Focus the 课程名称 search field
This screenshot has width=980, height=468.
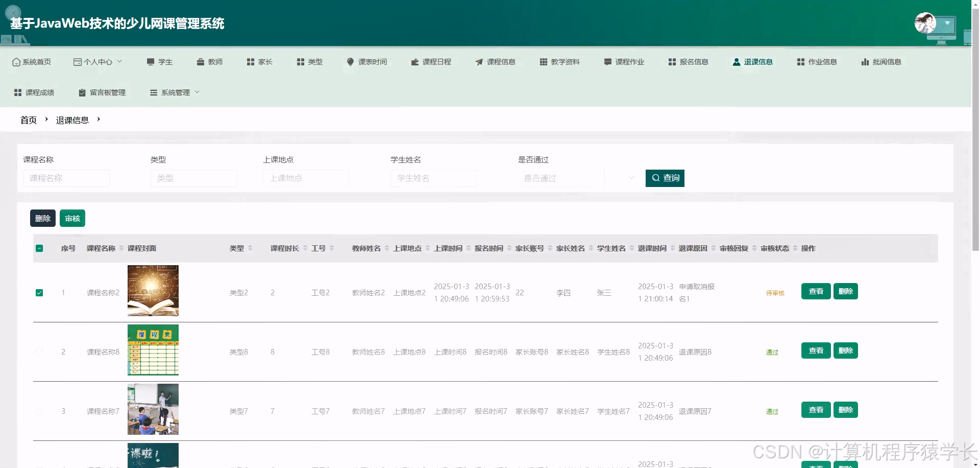click(x=66, y=178)
